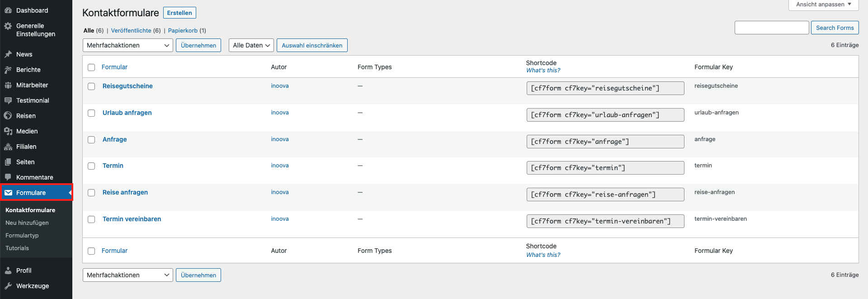Click the globe icon beside Reisen
This screenshot has height=299, width=868.
pyautogui.click(x=8, y=116)
